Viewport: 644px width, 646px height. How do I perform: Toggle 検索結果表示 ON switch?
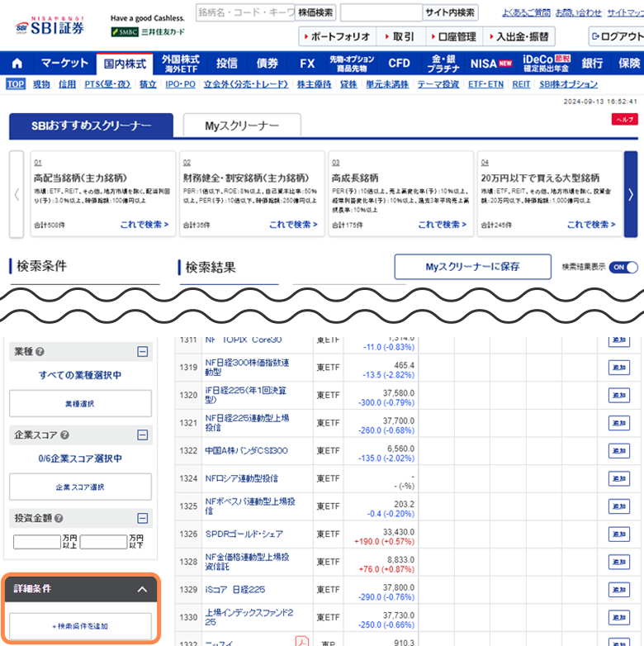624,267
